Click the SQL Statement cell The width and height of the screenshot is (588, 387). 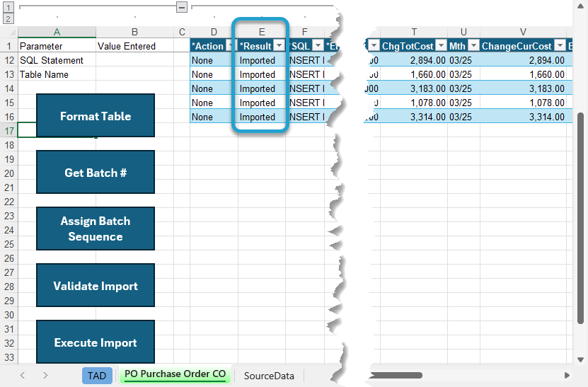coord(57,60)
